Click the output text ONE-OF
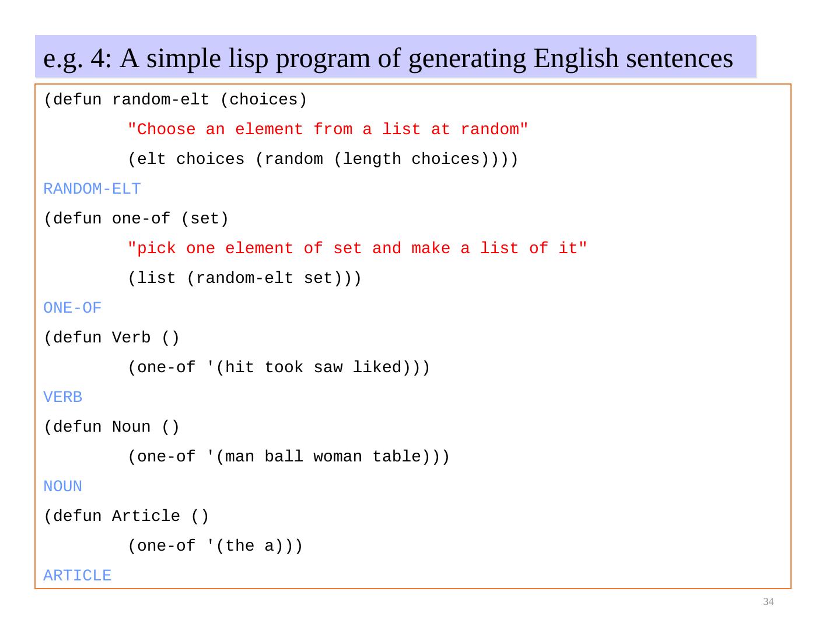 pyautogui.click(x=73, y=308)
